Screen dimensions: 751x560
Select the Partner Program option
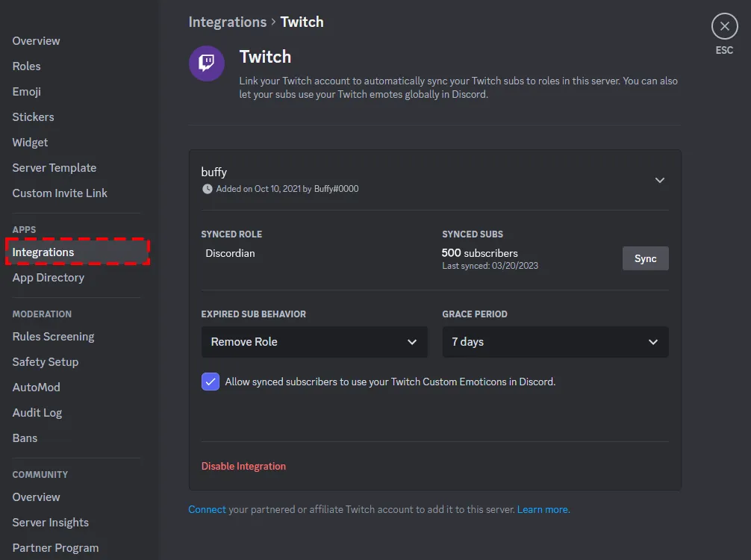(x=55, y=547)
